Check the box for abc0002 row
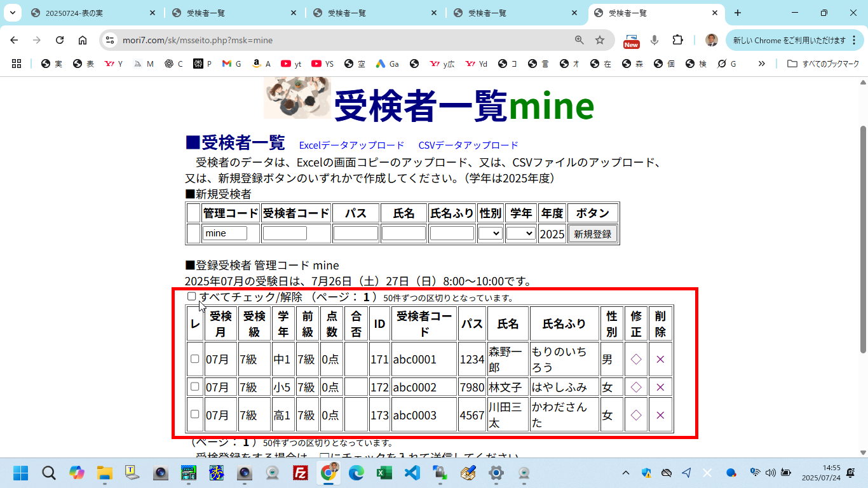The height and width of the screenshot is (488, 868). [x=195, y=386]
